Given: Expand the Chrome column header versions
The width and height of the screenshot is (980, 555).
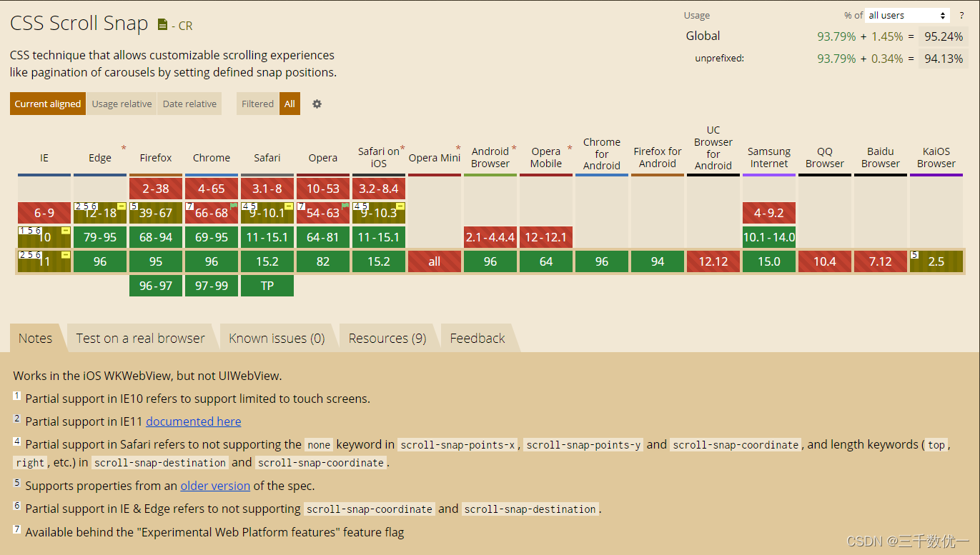Looking at the screenshot, I should pyautogui.click(x=211, y=158).
